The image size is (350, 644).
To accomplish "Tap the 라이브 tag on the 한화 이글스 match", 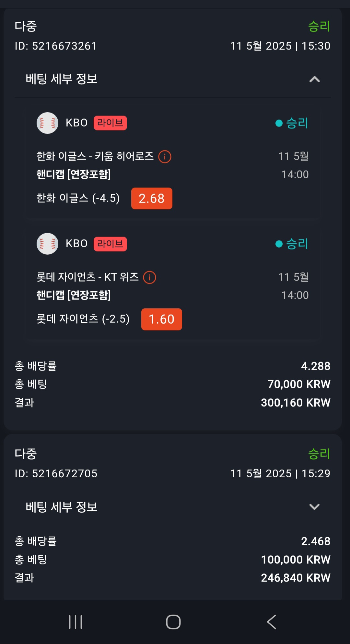I will coord(110,123).
